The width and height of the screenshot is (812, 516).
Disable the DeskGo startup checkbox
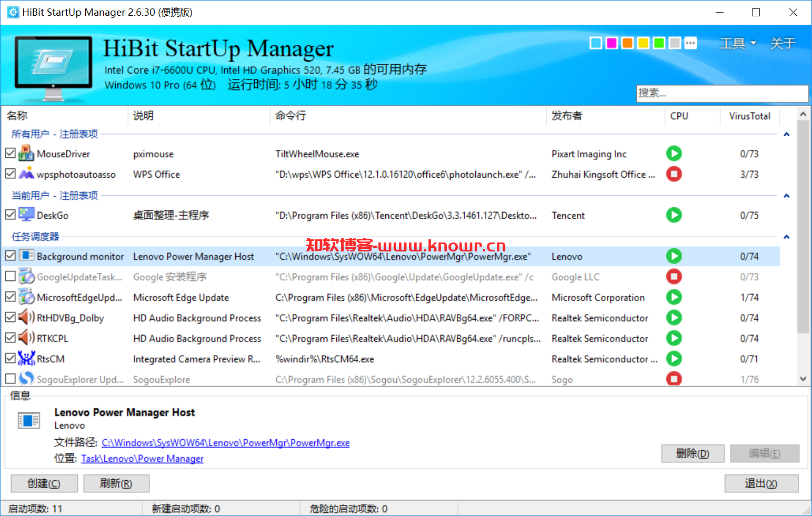point(10,215)
